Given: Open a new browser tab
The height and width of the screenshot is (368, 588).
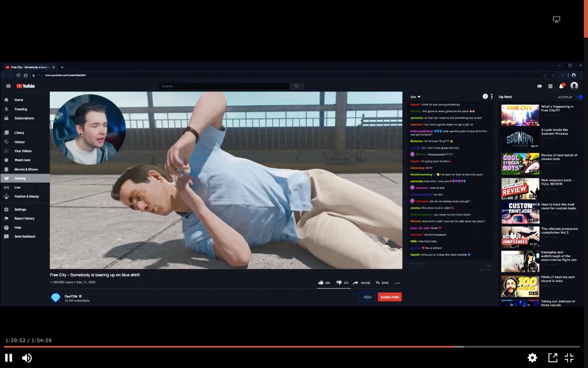Looking at the screenshot, I should pos(62,67).
